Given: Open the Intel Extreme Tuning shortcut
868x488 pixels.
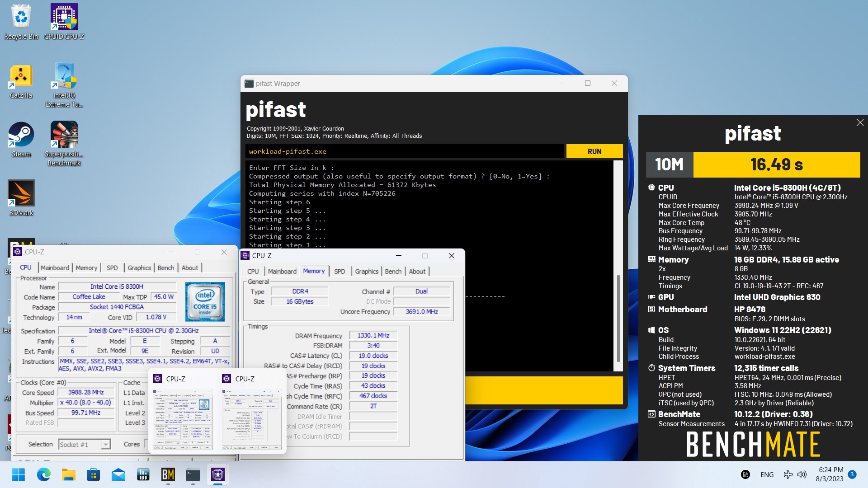Looking at the screenshot, I should point(64,85).
